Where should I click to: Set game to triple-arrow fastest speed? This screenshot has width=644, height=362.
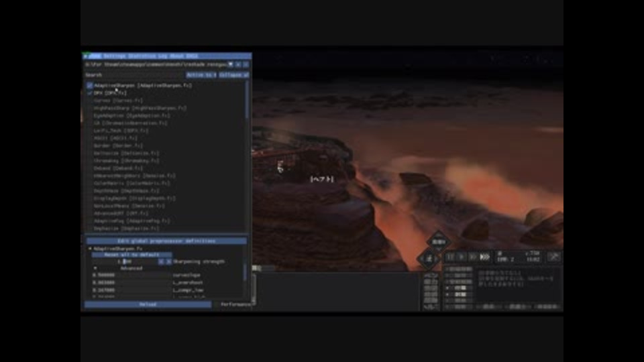485,257
